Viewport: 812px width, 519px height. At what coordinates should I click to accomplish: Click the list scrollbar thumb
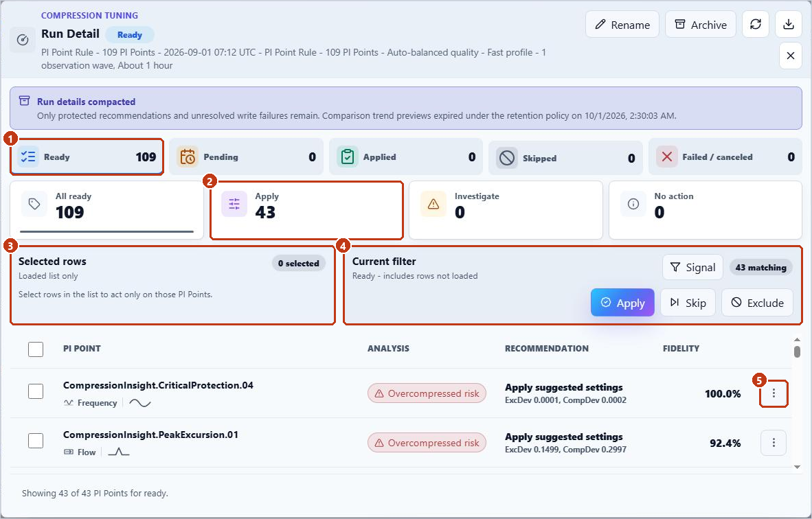click(x=797, y=351)
